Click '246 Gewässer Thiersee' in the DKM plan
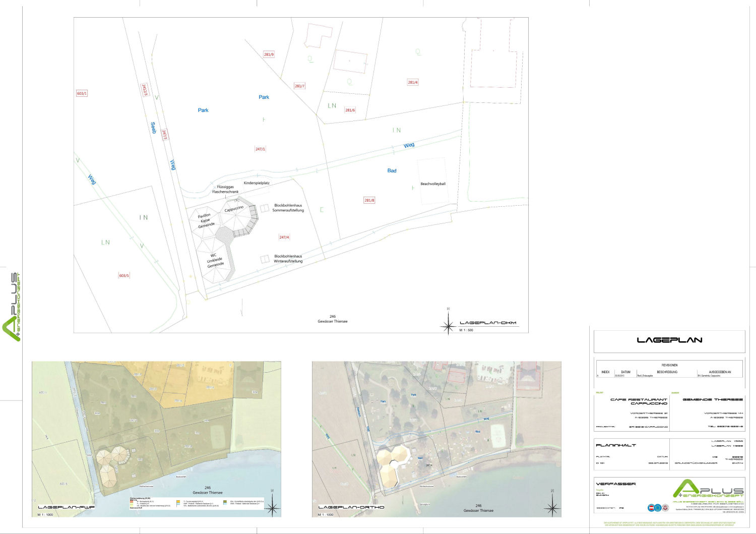The width and height of the screenshot is (756, 534). tap(333, 319)
